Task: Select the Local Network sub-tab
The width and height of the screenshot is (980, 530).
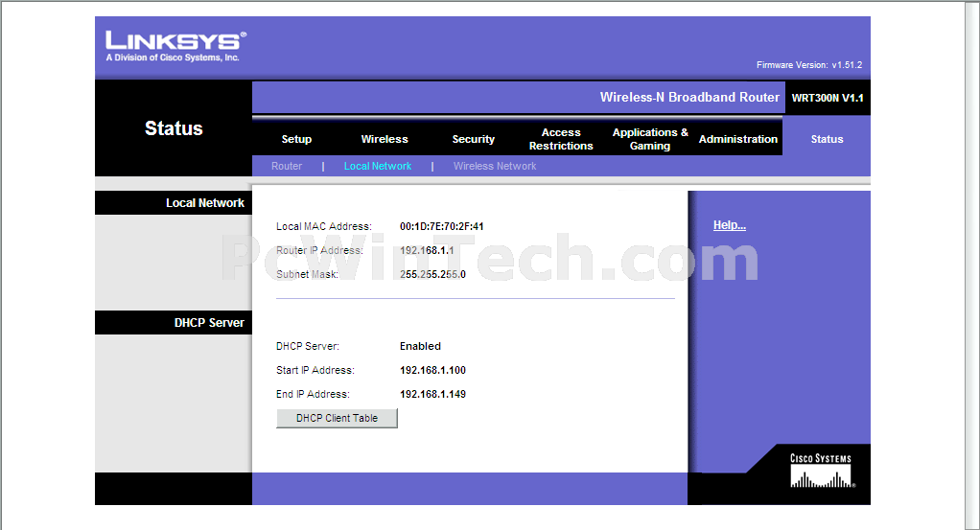Action: pyautogui.click(x=378, y=166)
